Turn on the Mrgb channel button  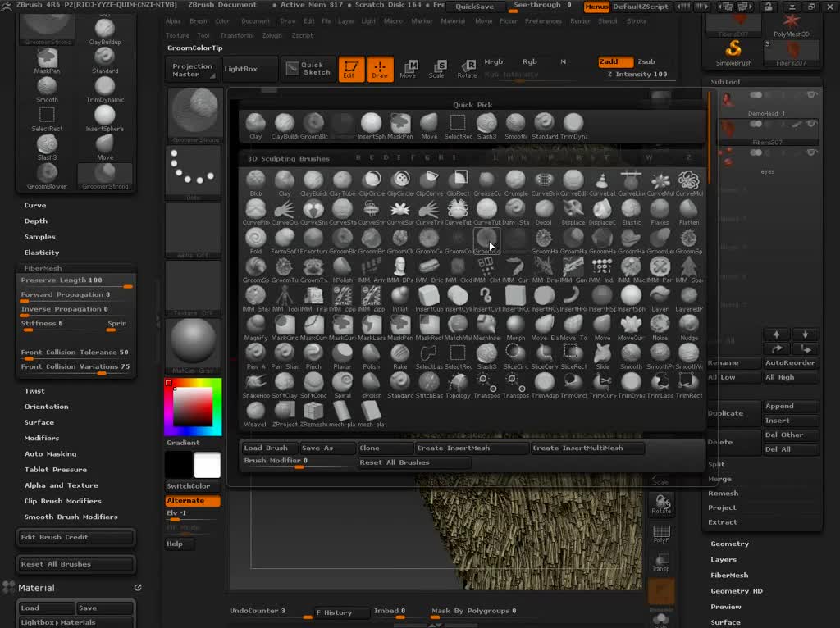[493, 61]
